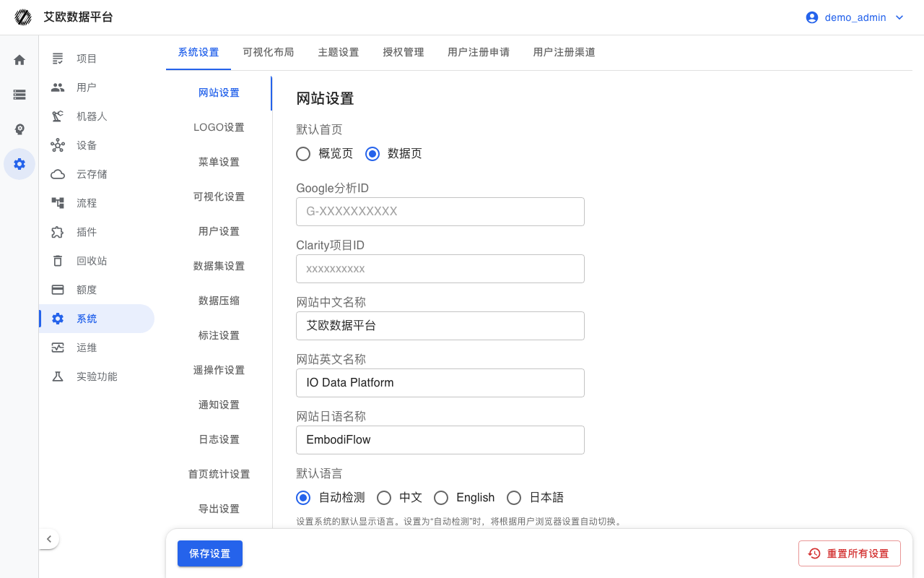This screenshot has width=924, height=578.
Task: Switch to 可视化布局 tab
Action: (269, 52)
